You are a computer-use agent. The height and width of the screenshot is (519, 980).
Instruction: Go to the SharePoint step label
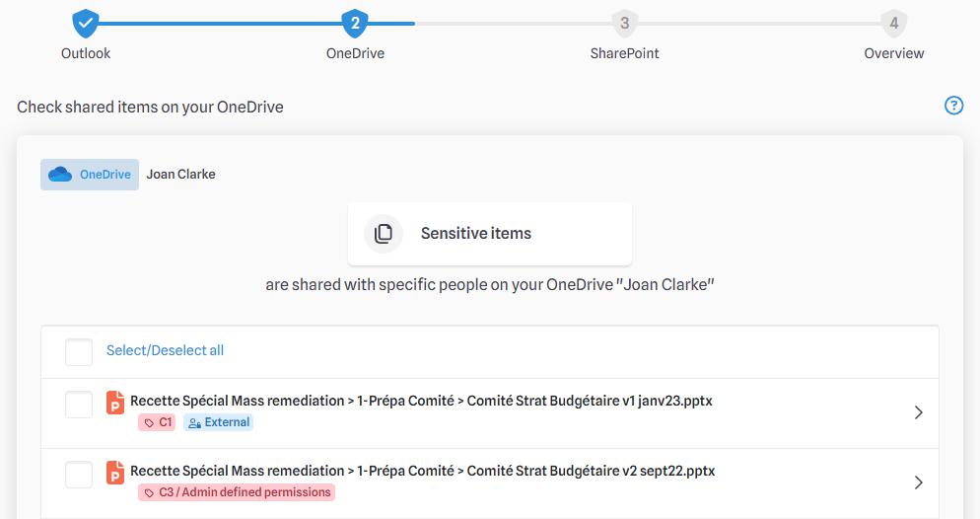pos(624,54)
